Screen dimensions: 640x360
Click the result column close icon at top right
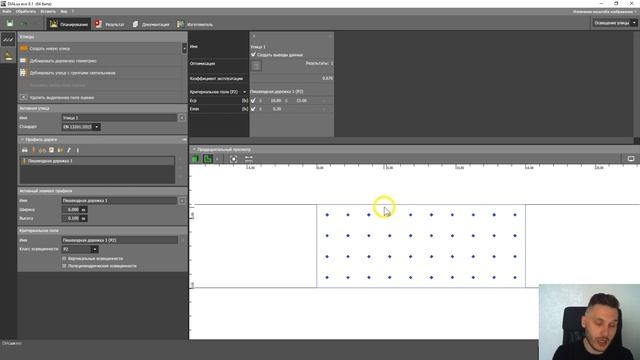coord(330,36)
